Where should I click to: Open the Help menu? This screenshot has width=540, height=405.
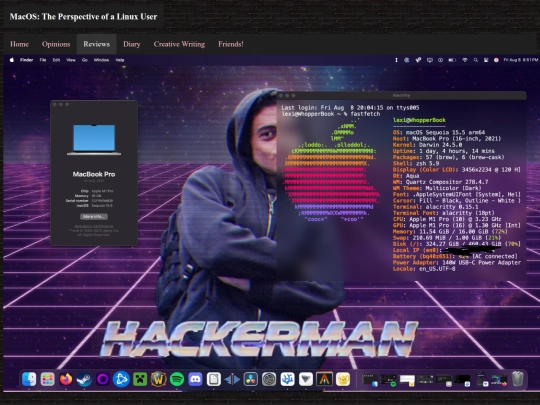coord(120,60)
